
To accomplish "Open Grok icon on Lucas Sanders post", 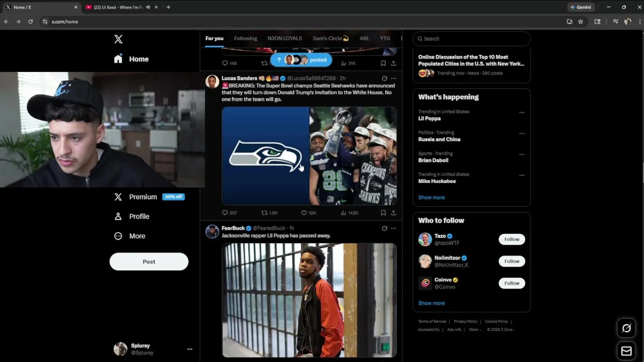I will [x=384, y=78].
